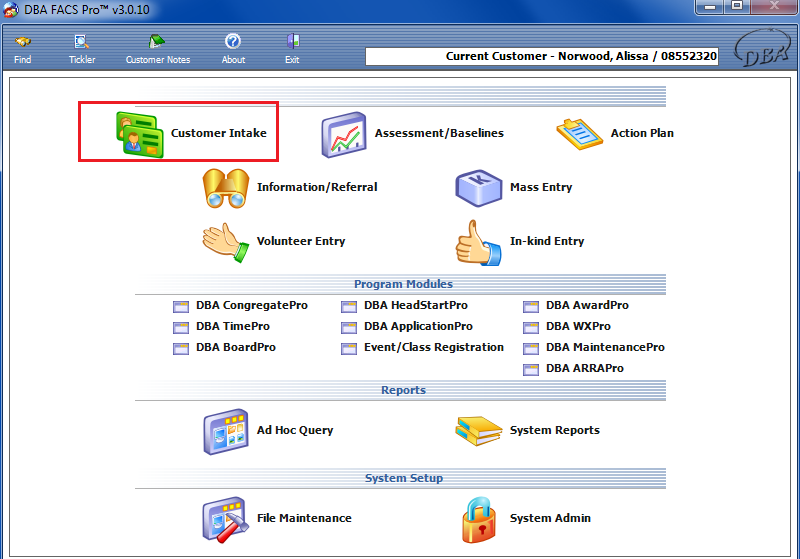Launch DBA CongregatePro module
The image size is (800, 559).
(250, 305)
